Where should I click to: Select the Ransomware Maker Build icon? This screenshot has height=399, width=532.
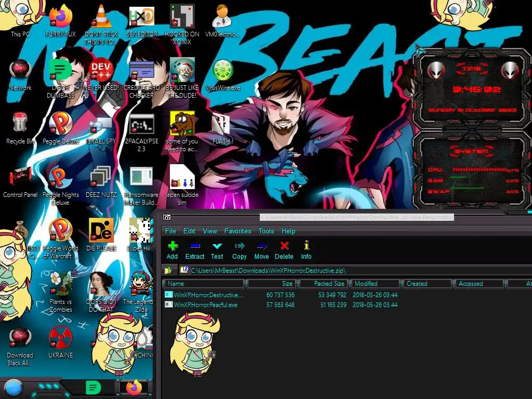[141, 186]
